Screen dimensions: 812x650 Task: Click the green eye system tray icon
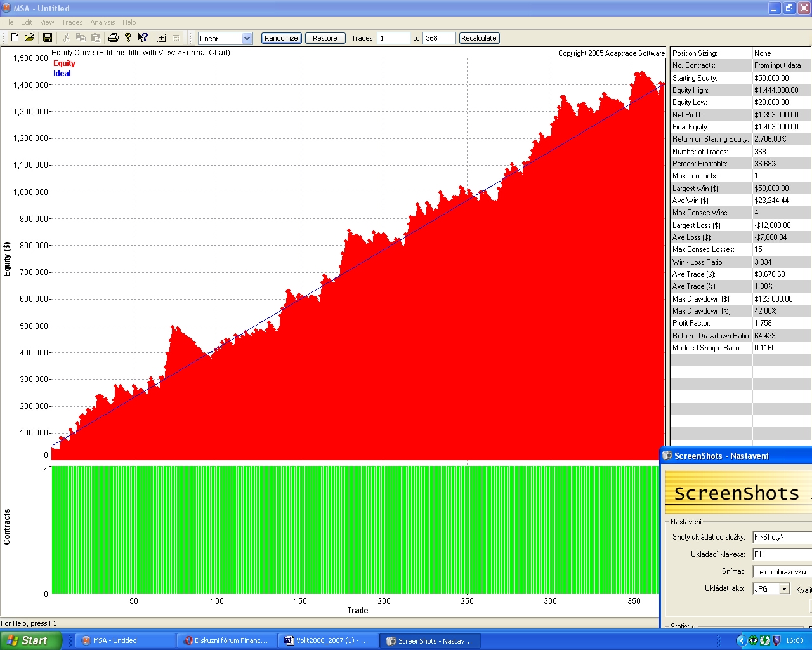[753, 640]
